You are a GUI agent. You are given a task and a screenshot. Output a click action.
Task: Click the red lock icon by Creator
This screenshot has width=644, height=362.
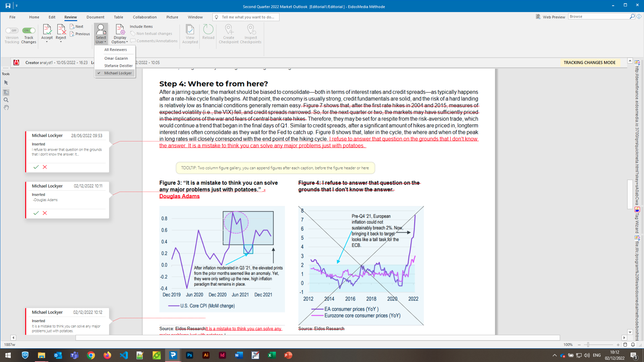pos(16,63)
